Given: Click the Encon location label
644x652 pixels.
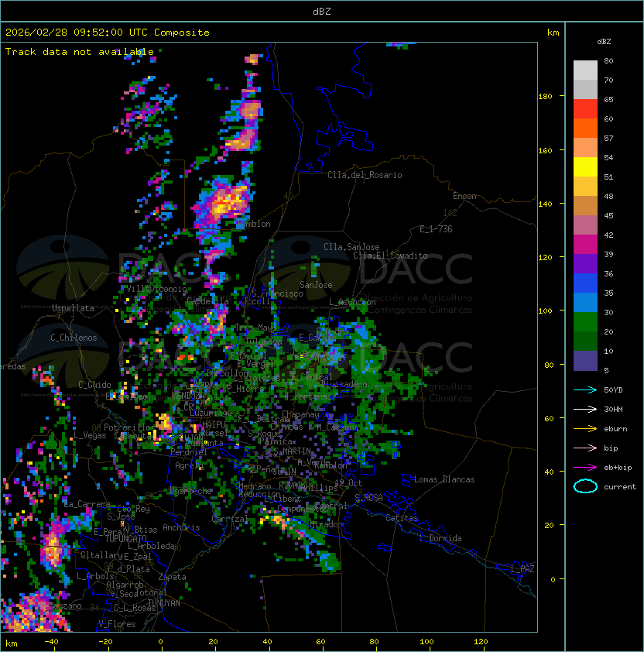Looking at the screenshot, I should (x=464, y=196).
